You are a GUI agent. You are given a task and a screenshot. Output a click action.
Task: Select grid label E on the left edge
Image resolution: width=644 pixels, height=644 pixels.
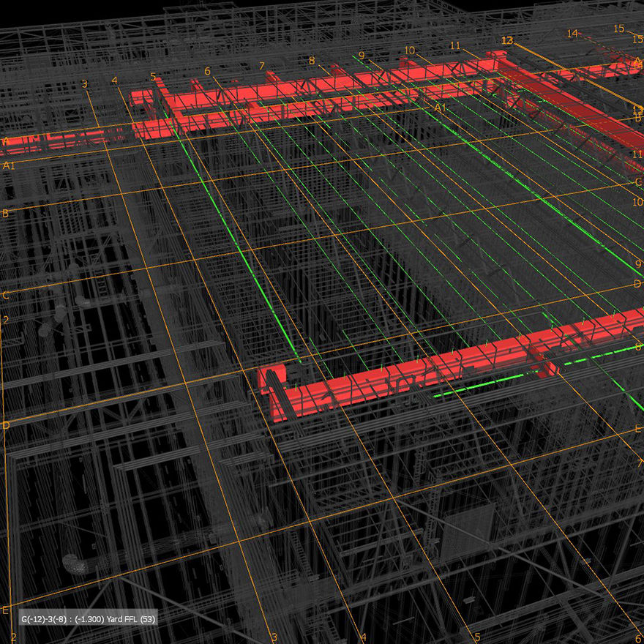tap(6, 610)
